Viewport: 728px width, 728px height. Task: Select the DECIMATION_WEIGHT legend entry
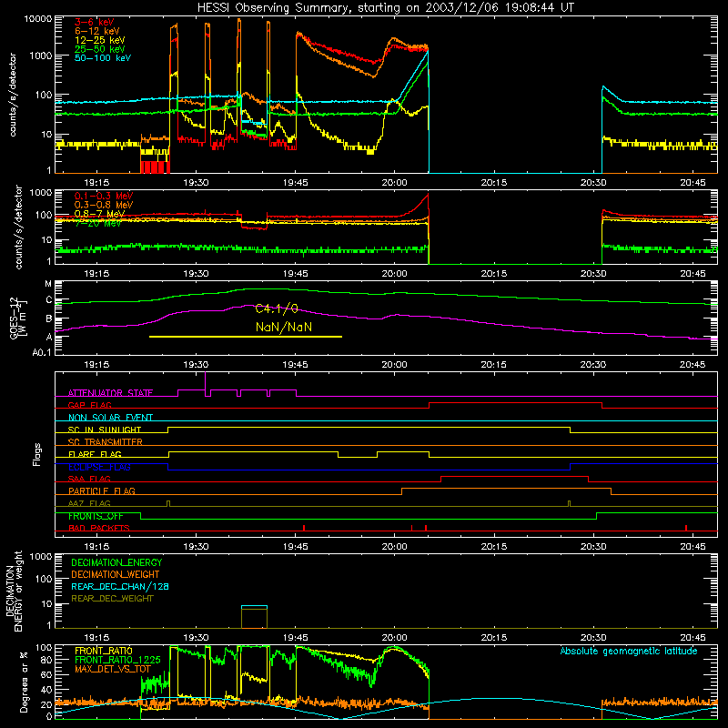pos(116,574)
